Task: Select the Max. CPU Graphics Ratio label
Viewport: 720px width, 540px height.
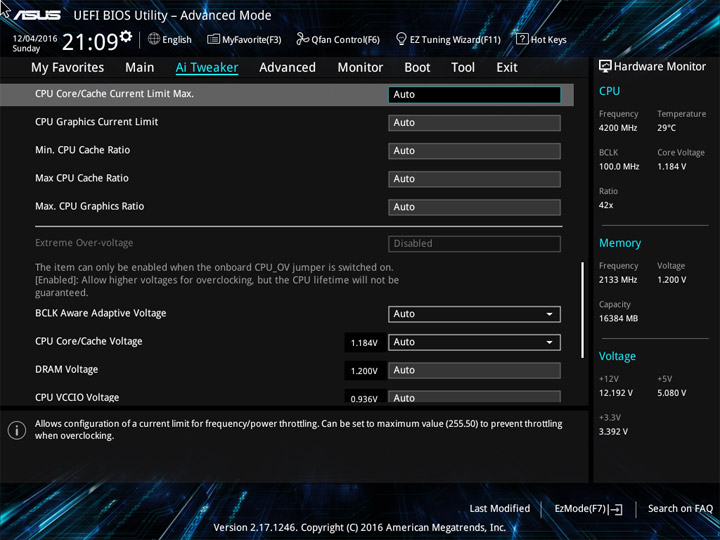Action: pyautogui.click(x=90, y=206)
